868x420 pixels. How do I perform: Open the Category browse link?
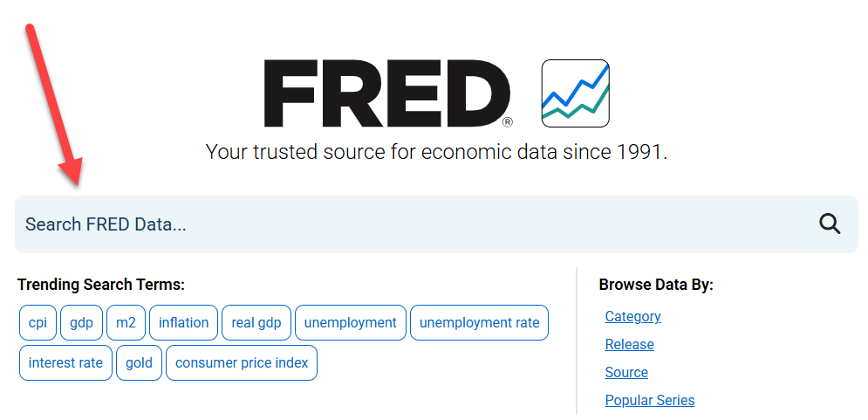(x=632, y=316)
